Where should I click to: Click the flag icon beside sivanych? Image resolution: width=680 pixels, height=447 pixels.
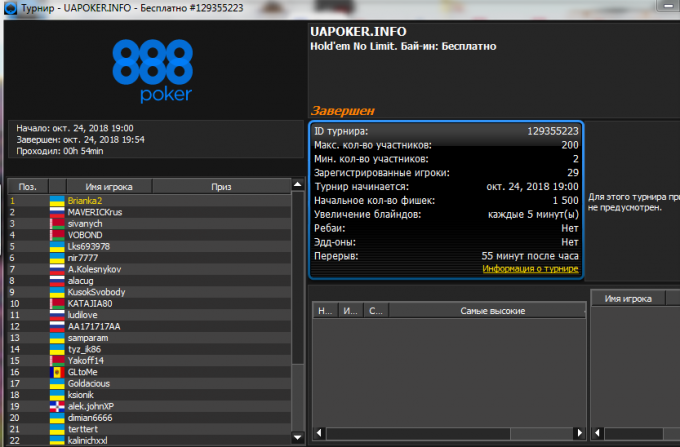point(57,224)
